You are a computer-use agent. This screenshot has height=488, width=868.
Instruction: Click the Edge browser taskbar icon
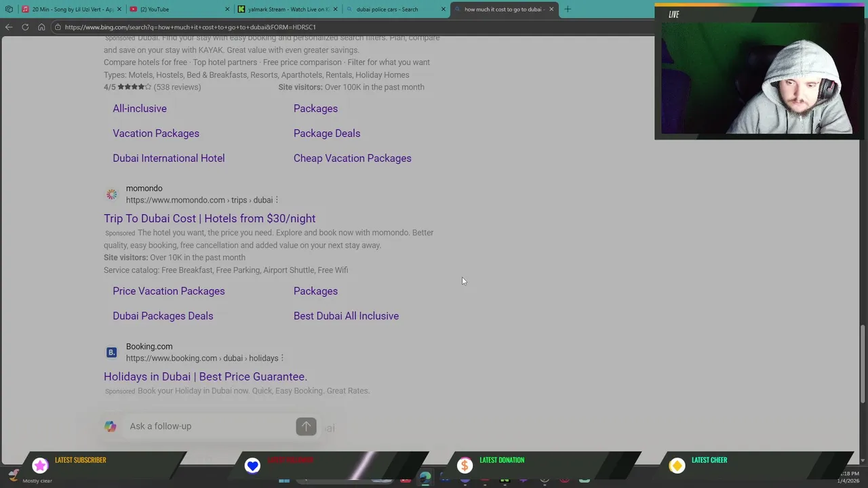point(425,477)
